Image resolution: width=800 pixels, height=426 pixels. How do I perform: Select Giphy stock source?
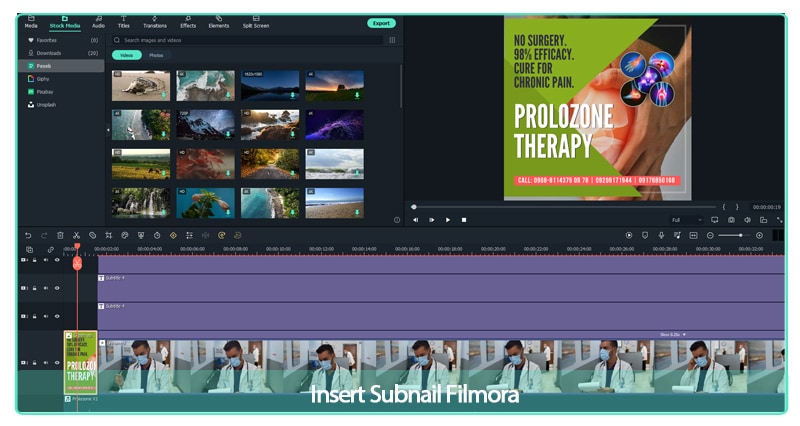(x=61, y=79)
